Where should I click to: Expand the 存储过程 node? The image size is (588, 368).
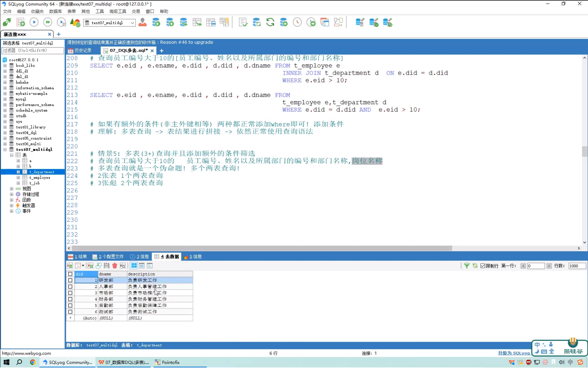[12, 194]
